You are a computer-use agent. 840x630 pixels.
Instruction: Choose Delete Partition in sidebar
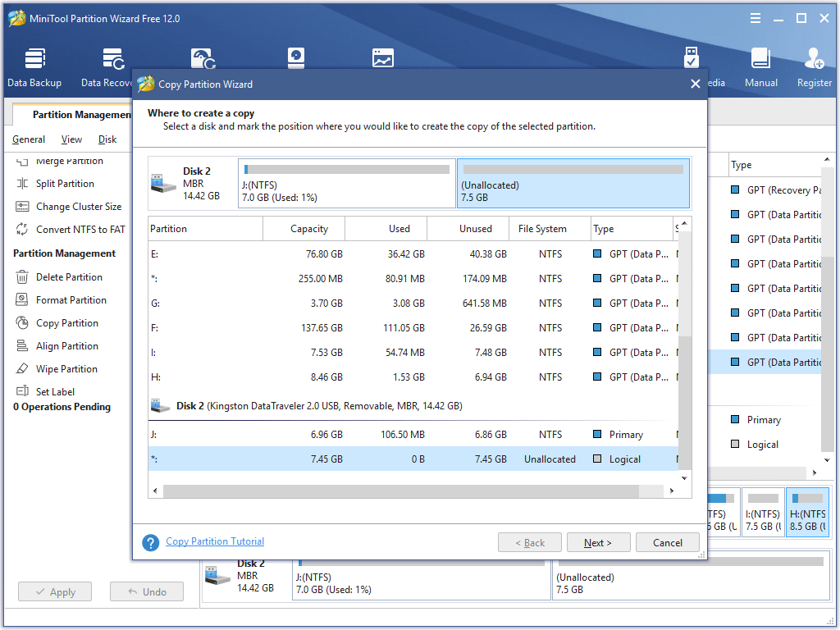pos(59,277)
